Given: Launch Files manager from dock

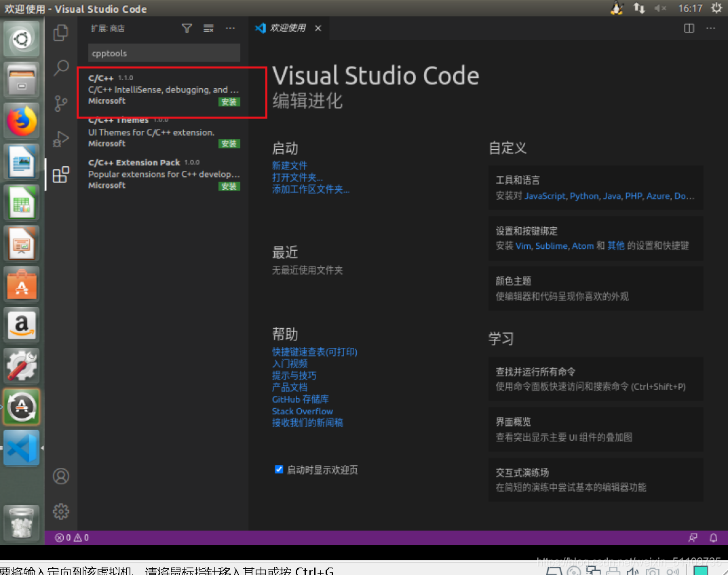Looking at the screenshot, I should tap(21, 79).
